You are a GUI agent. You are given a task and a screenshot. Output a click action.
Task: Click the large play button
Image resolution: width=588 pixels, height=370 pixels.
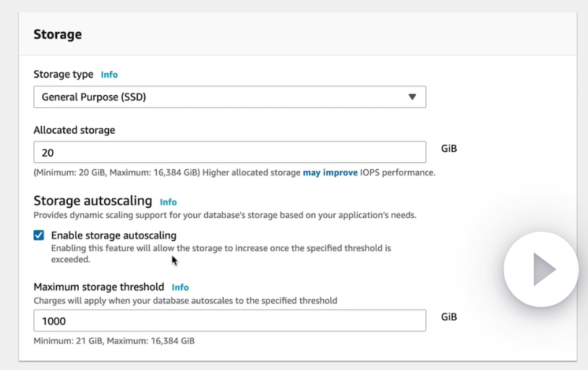tap(541, 270)
